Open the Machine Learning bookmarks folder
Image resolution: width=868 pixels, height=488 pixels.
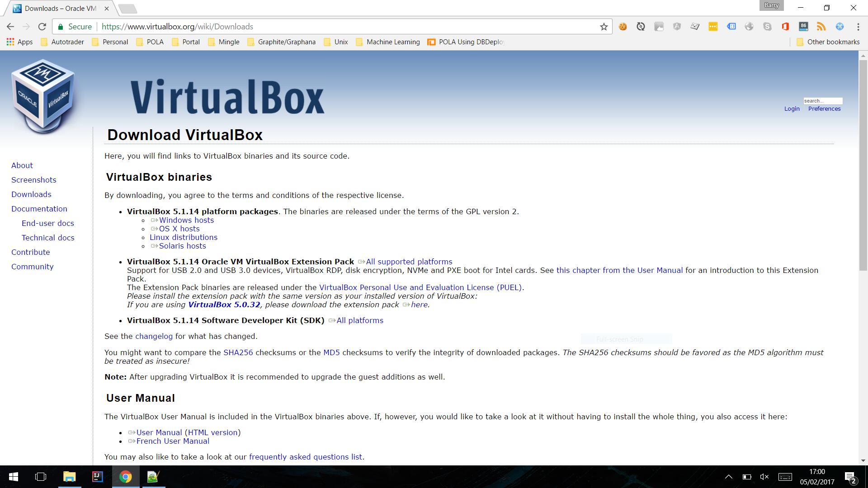(388, 42)
